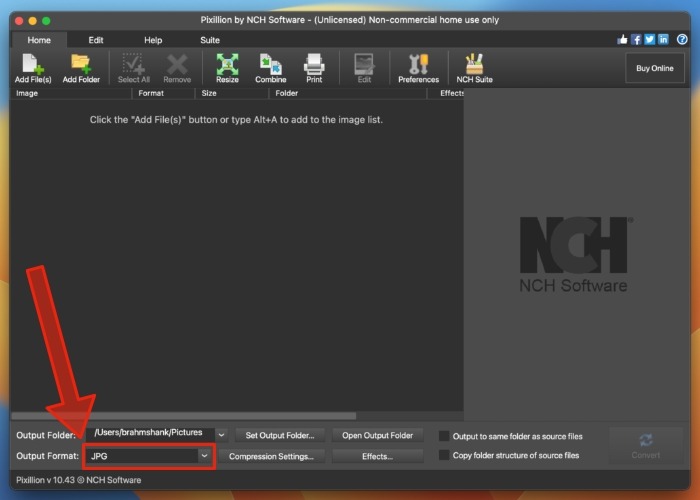This screenshot has height=500, width=700.
Task: Enable Copy folder structure of source files
Action: click(444, 455)
